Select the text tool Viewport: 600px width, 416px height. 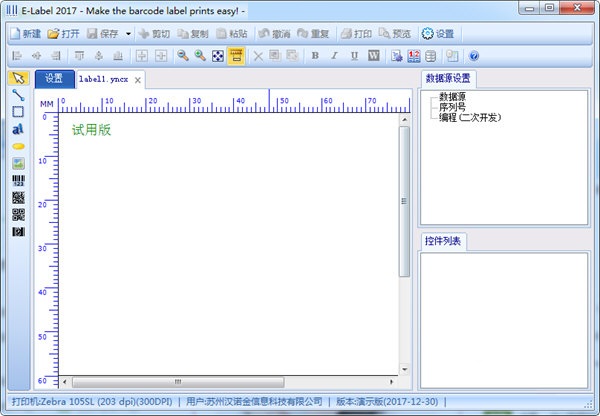tap(17, 129)
